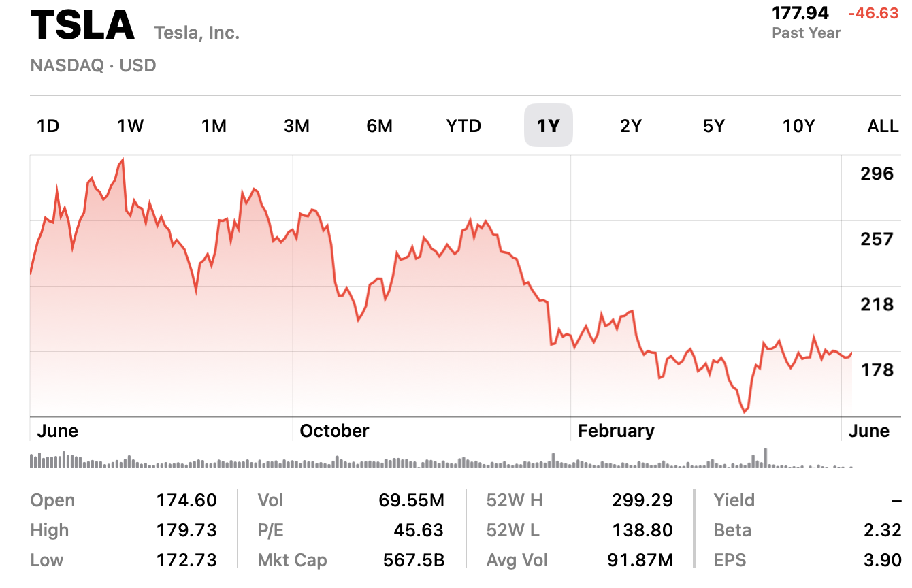
Task: Show the ALL-time price history
Action: 882,125
